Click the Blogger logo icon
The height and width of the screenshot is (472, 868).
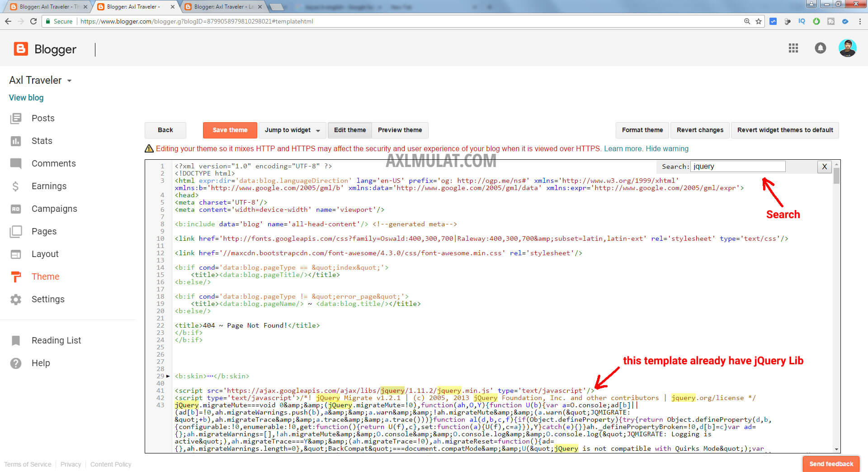tap(21, 49)
